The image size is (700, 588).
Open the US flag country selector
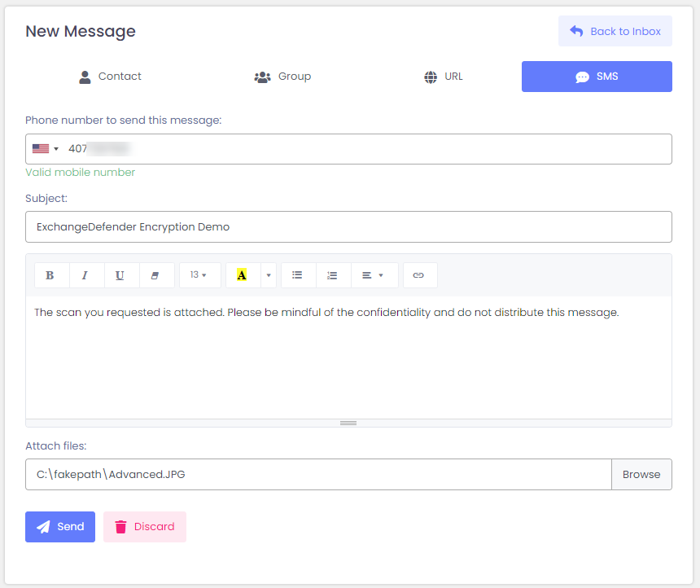click(x=46, y=149)
